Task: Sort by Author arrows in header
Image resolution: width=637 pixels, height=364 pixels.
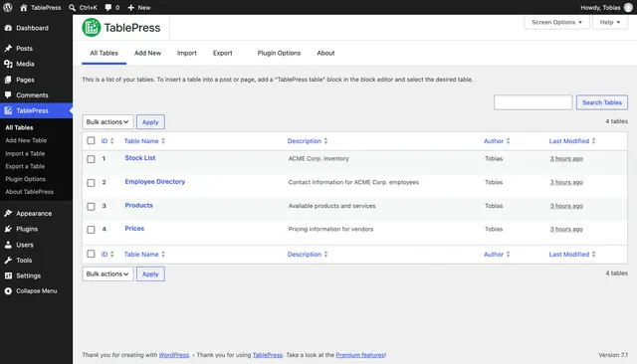Action: 509,141
